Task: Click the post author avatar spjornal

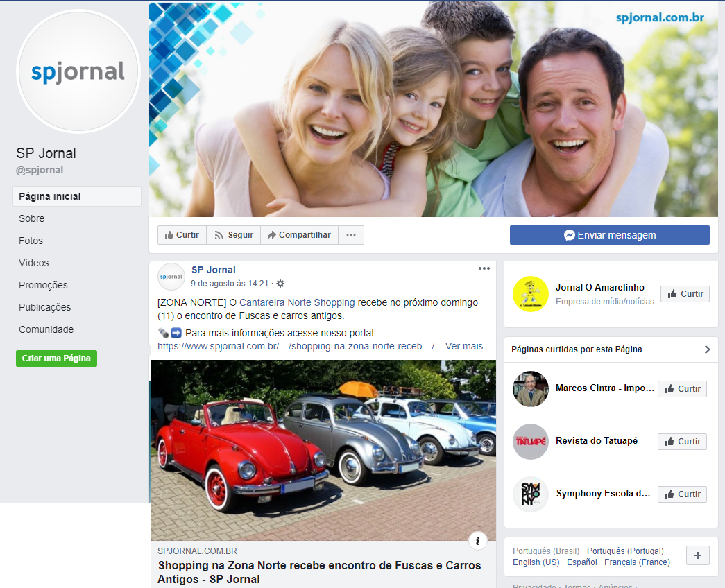Action: tap(171, 277)
